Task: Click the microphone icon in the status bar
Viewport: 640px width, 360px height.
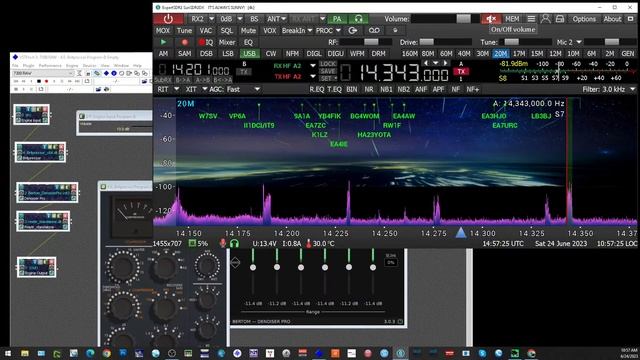Action: [x=222, y=243]
